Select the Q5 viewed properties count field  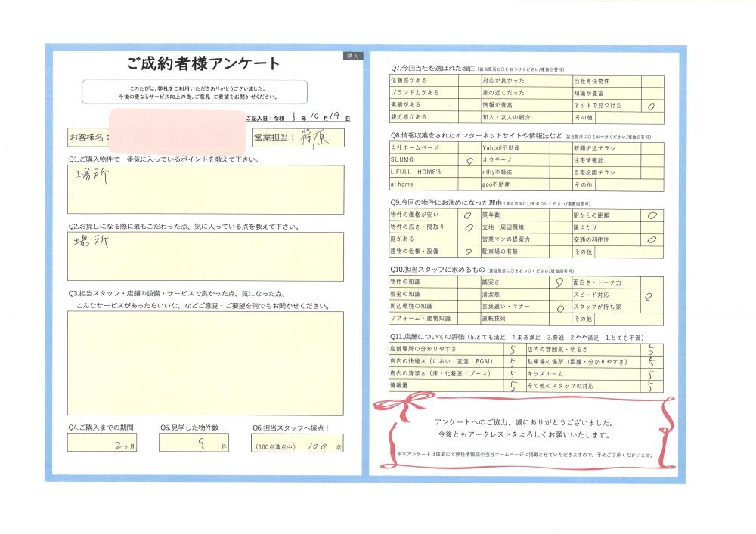tap(194, 443)
